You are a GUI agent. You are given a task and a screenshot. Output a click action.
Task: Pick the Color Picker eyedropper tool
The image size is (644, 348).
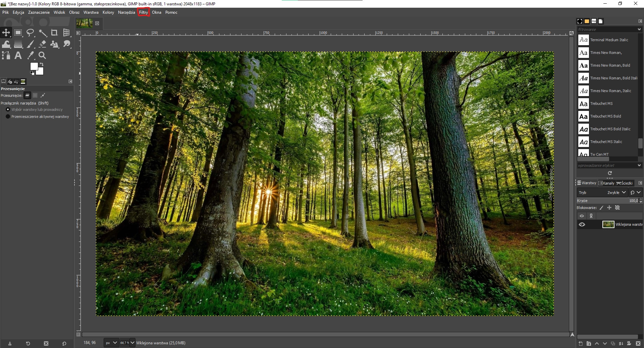click(x=31, y=55)
